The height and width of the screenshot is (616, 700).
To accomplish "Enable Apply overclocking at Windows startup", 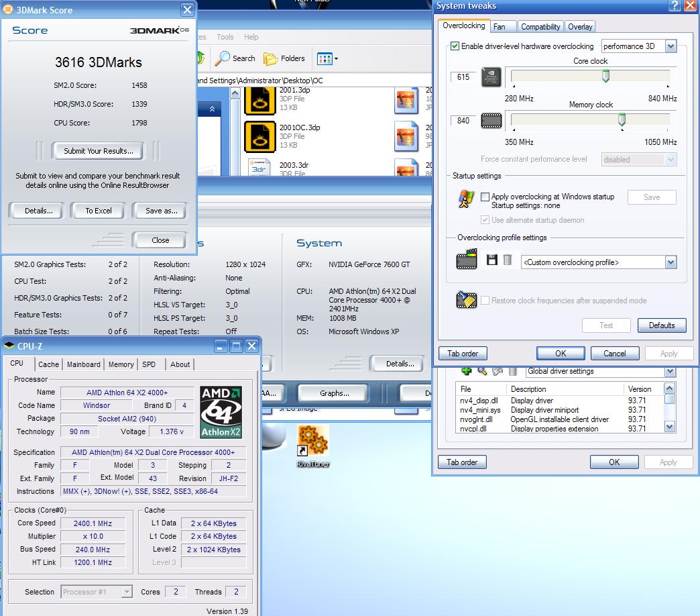I will click(485, 197).
